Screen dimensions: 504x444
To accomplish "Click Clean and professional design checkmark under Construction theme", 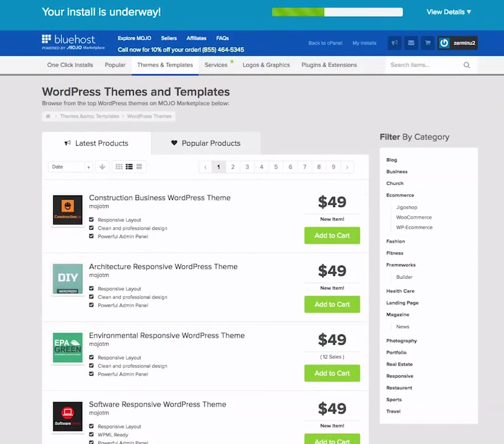I will pyautogui.click(x=91, y=228).
